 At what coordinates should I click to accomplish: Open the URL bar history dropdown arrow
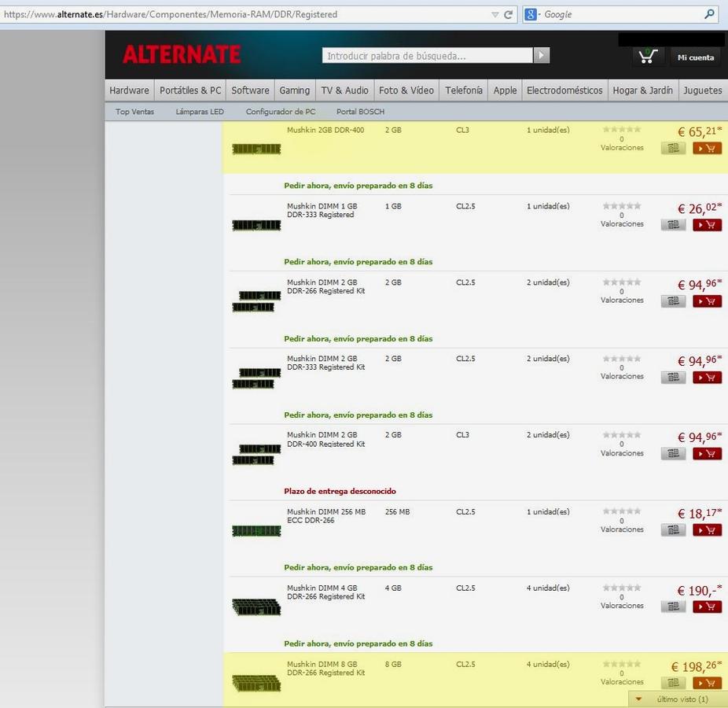click(x=495, y=14)
